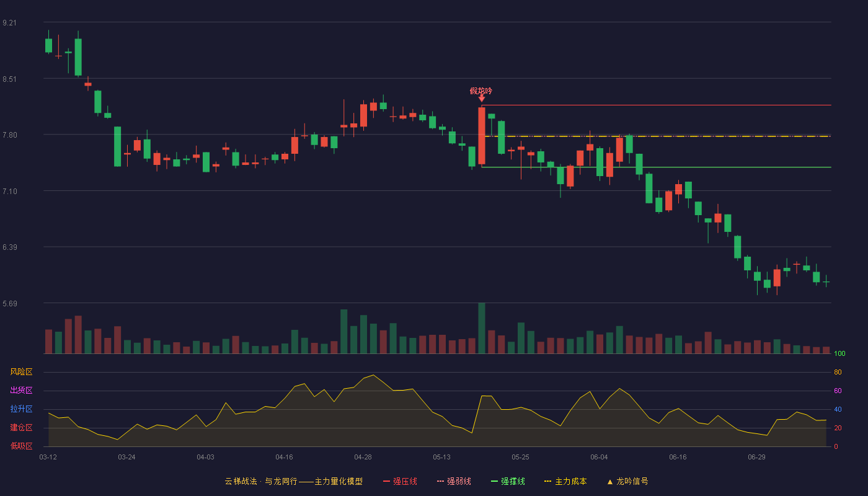Click the 04-16 date label
This screenshot has height=496, width=868.
pyautogui.click(x=284, y=457)
